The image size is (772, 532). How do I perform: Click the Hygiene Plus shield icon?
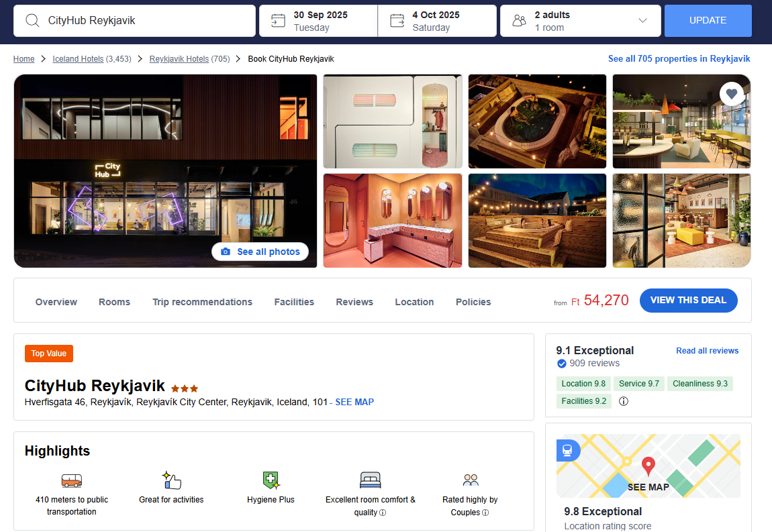tap(271, 480)
